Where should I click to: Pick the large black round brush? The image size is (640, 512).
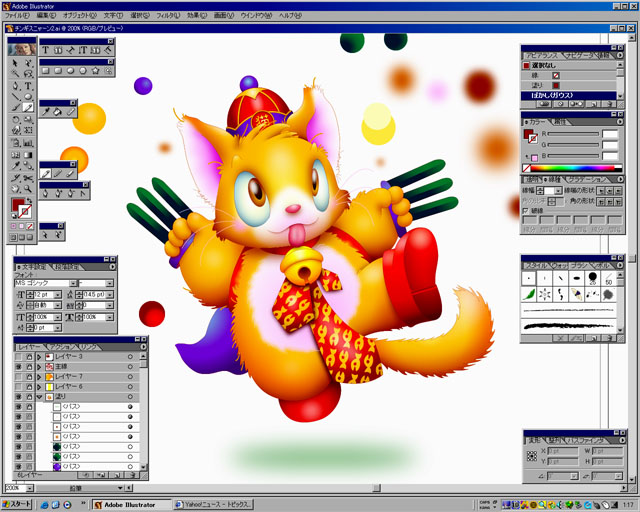click(593, 278)
